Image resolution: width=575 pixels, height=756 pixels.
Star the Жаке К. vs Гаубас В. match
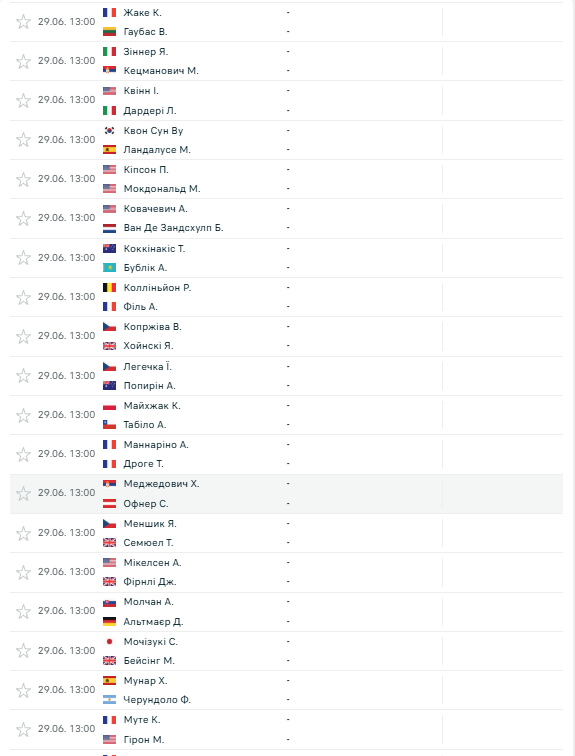coord(23,22)
